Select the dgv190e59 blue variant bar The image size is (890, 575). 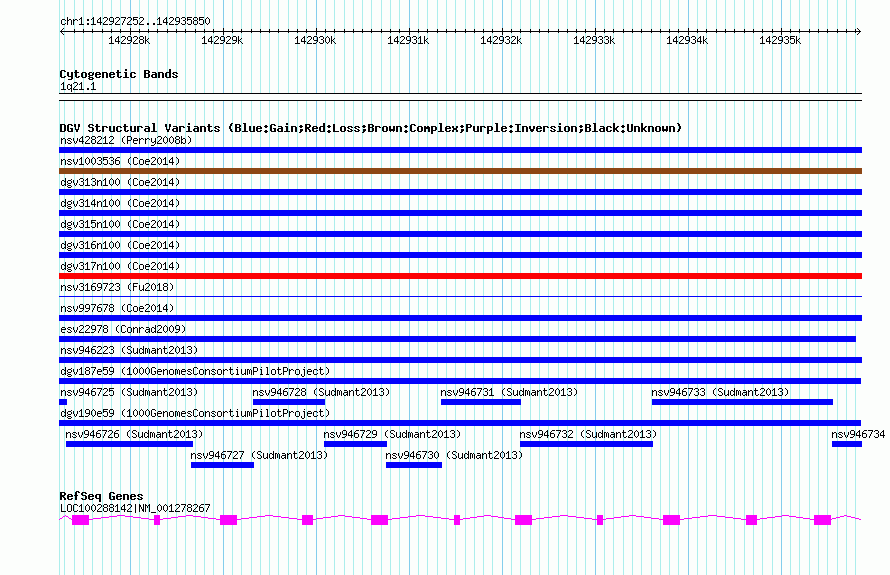[x=460, y=423]
